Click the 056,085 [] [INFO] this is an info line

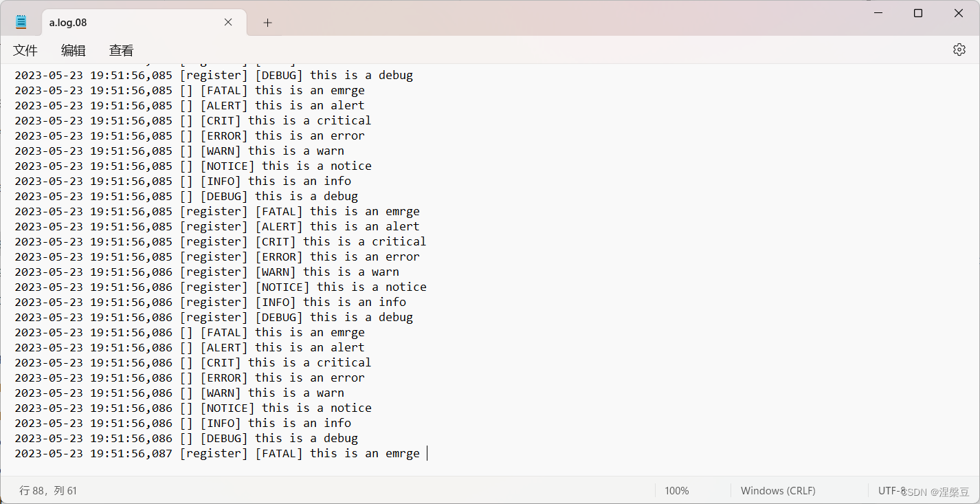(183, 181)
